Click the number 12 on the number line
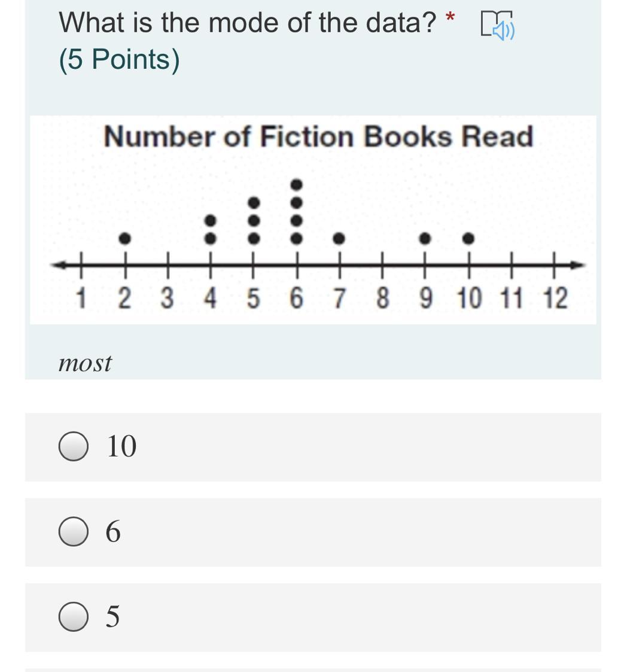This screenshot has height=672, width=621. 555,298
